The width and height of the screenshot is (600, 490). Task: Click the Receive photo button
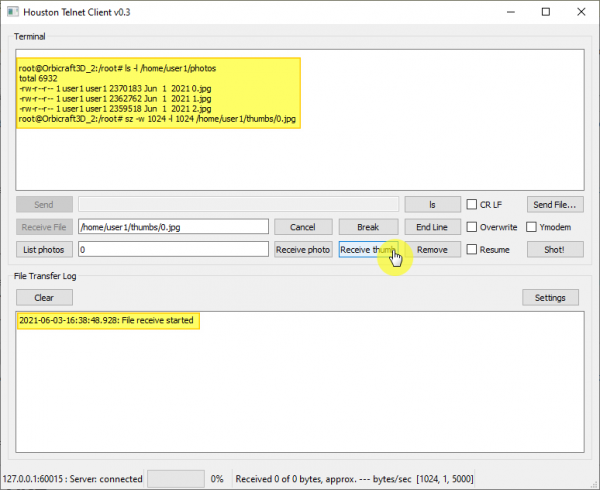click(302, 249)
